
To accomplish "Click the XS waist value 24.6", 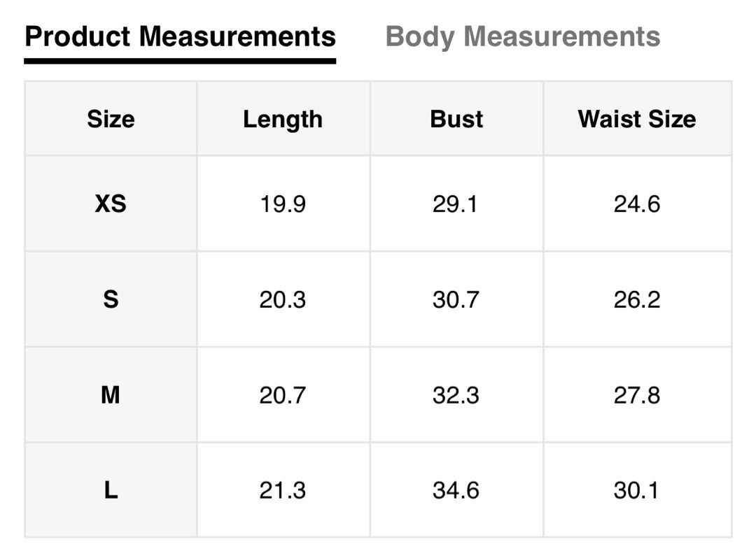I will (637, 204).
